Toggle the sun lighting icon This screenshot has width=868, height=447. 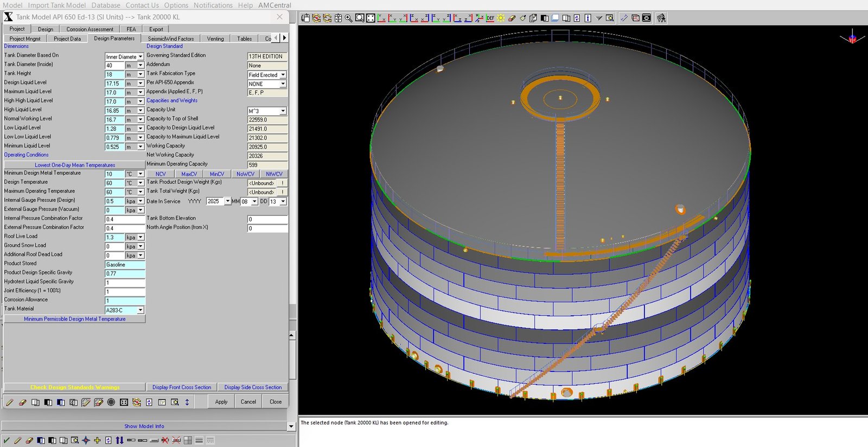coord(501,18)
